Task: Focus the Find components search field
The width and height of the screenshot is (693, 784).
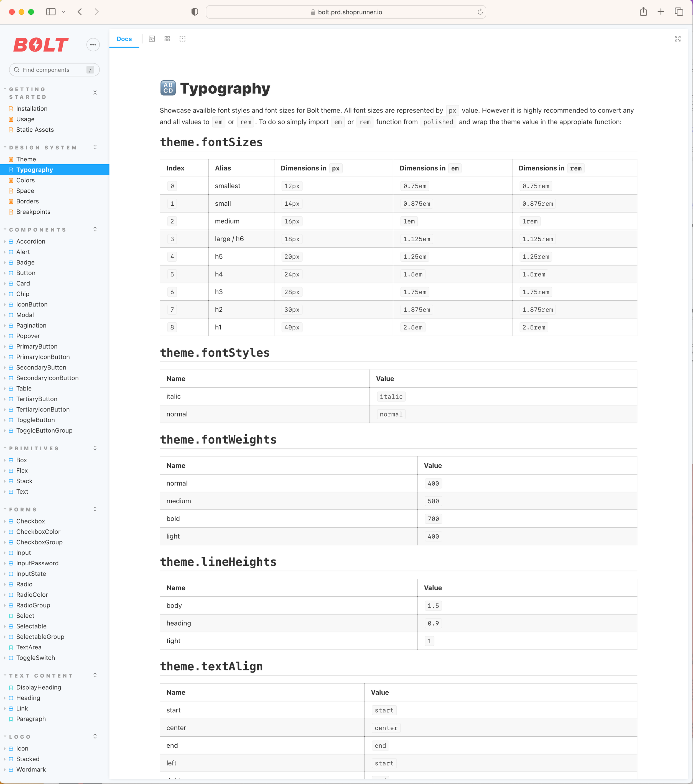Action: tap(54, 70)
